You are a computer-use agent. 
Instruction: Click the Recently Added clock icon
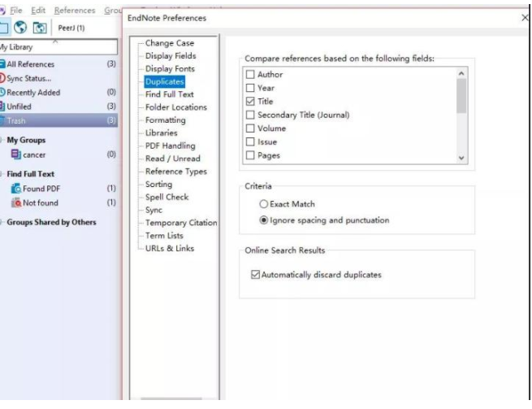2,93
